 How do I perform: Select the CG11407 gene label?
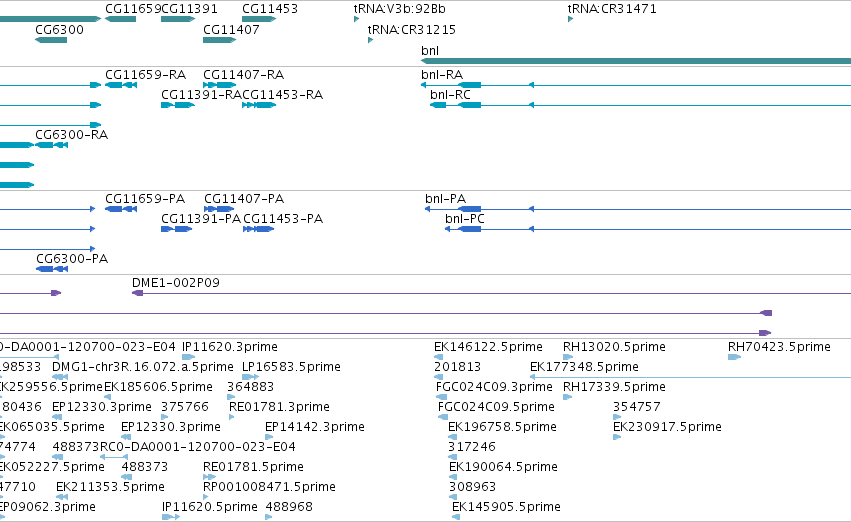point(231,29)
